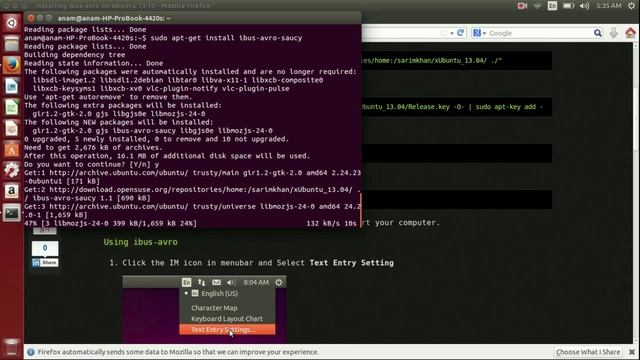Dismiss the Firefox data notification bar

tap(631, 352)
